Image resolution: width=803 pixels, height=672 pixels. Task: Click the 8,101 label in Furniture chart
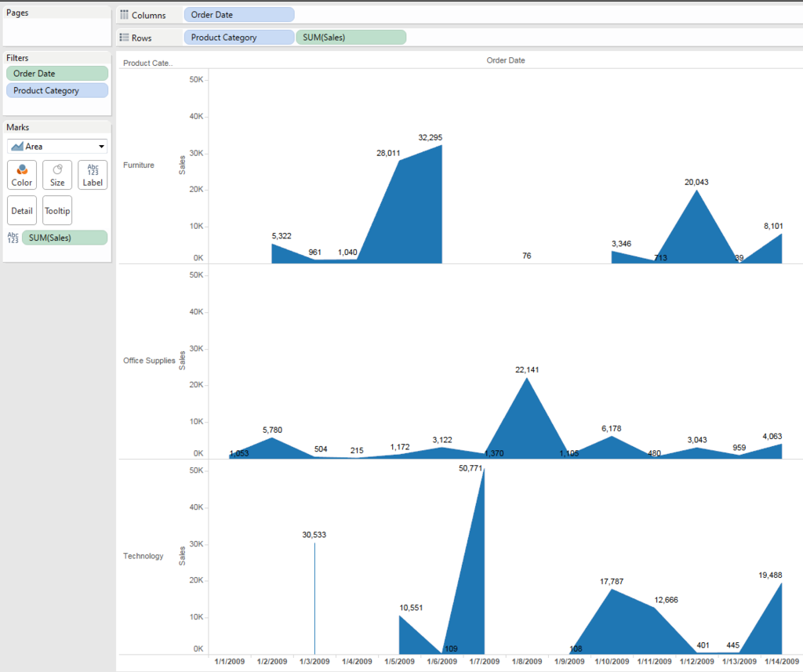click(x=773, y=227)
